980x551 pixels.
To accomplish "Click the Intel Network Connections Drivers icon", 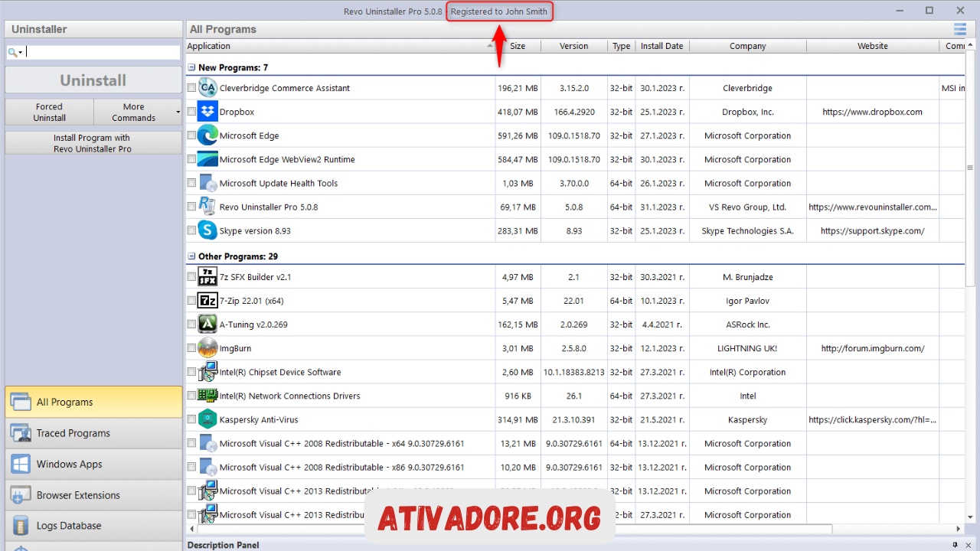I will click(207, 396).
